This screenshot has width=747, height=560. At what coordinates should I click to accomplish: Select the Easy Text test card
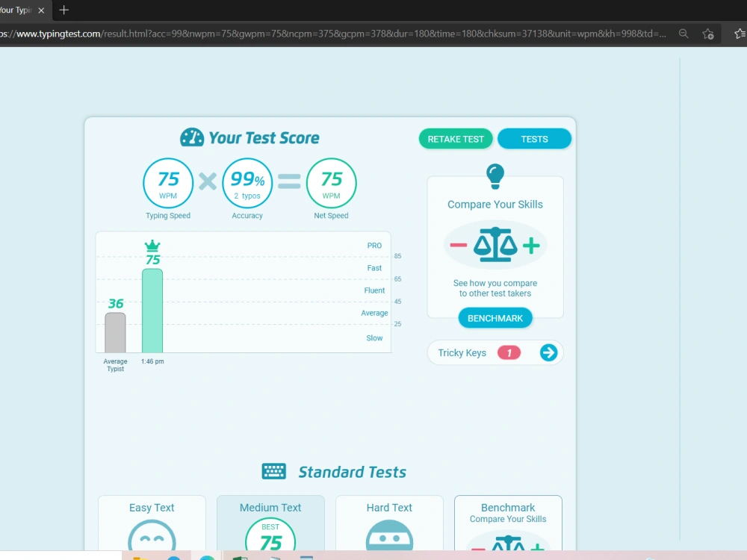pyautogui.click(x=152, y=524)
